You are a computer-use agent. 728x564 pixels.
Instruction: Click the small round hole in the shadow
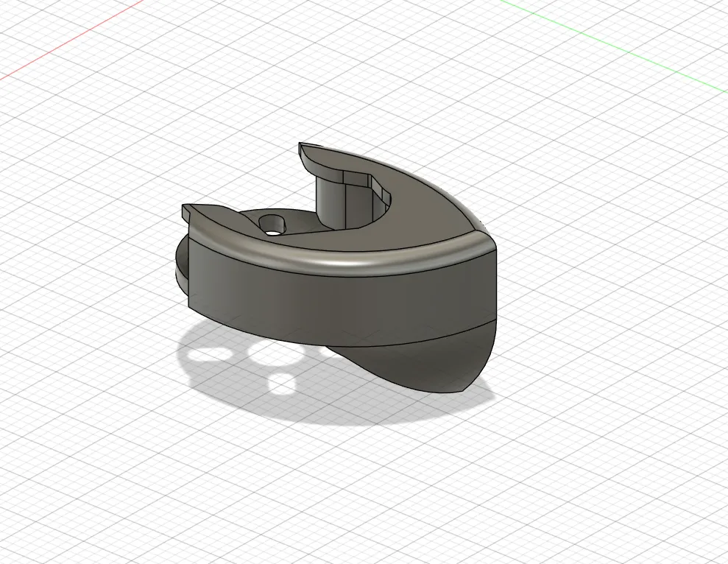281,384
